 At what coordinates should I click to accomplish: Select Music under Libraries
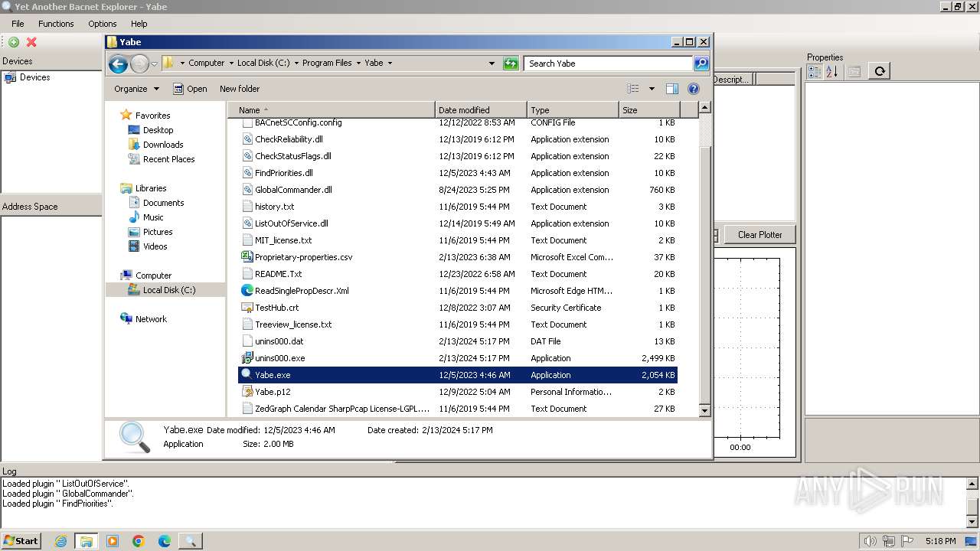pyautogui.click(x=153, y=217)
